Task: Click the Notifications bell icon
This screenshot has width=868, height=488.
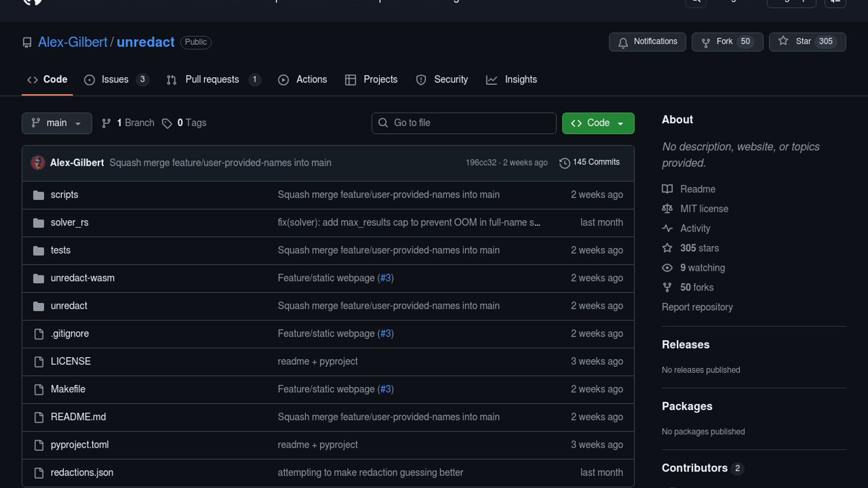Action: pyautogui.click(x=623, y=42)
